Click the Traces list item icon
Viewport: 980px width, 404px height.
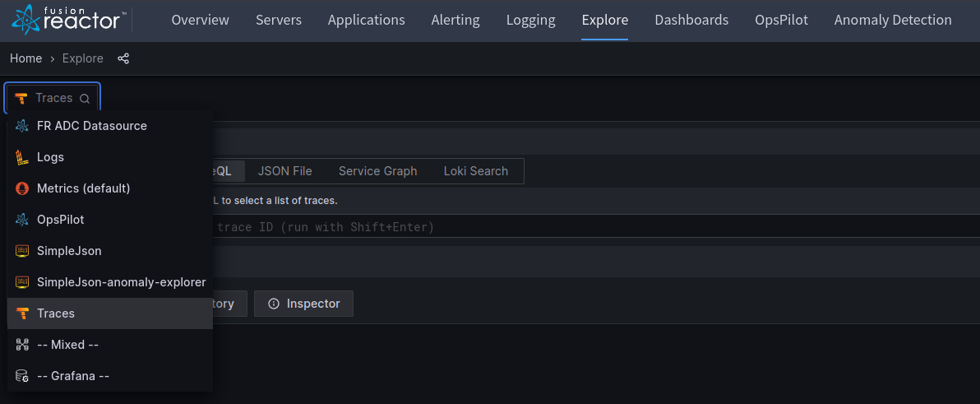pos(22,313)
